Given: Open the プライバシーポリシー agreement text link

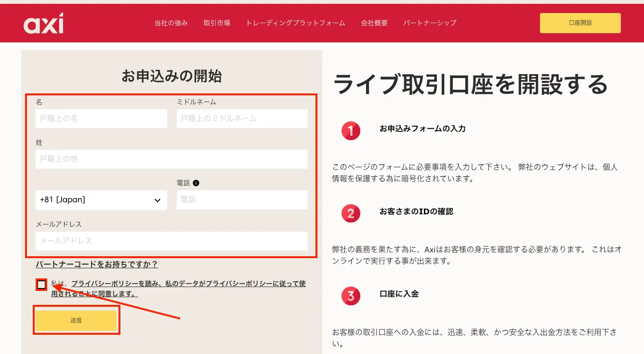Looking at the screenshot, I should (x=178, y=288).
